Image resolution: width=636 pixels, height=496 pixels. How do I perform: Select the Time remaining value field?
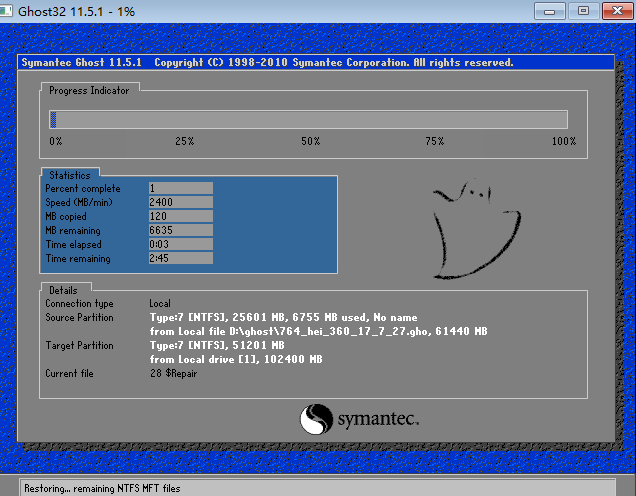(x=180, y=258)
